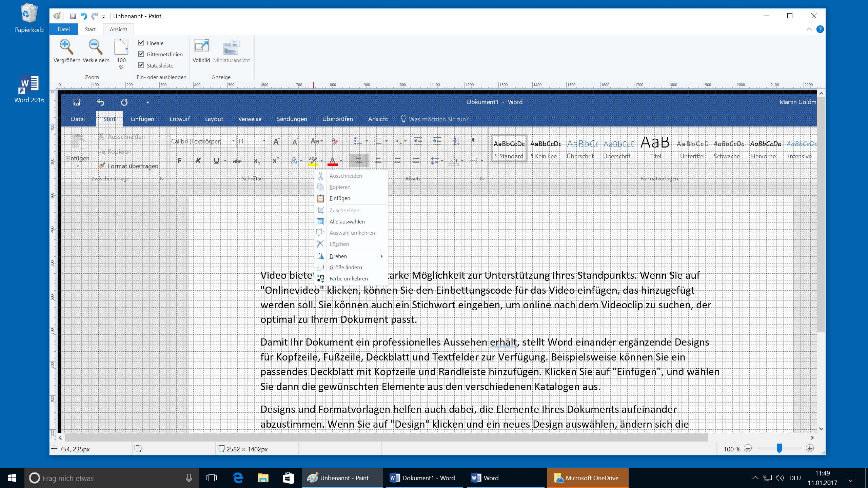Click the Redo arrow in Paint's title bar
This screenshot has width=868, height=488.
tap(95, 16)
